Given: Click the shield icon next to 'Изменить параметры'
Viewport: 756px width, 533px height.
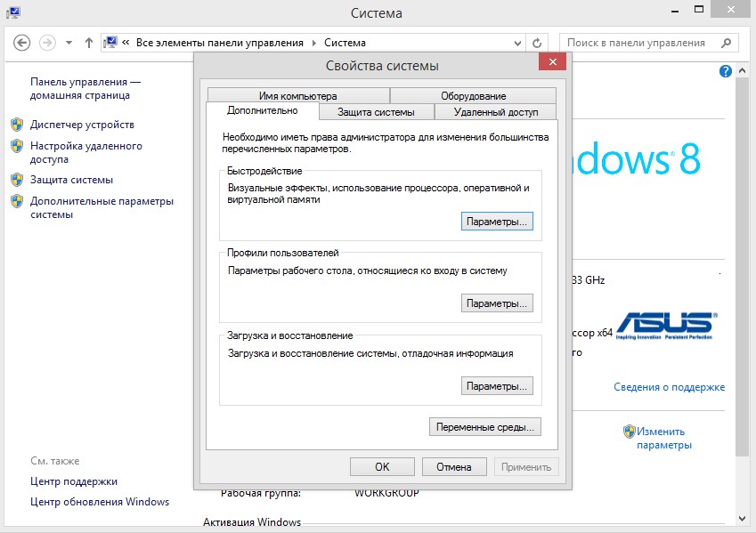Looking at the screenshot, I should 630,432.
